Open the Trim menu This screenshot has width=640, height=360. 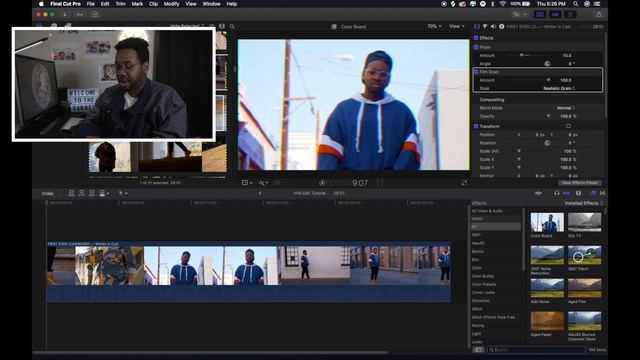click(x=120, y=4)
